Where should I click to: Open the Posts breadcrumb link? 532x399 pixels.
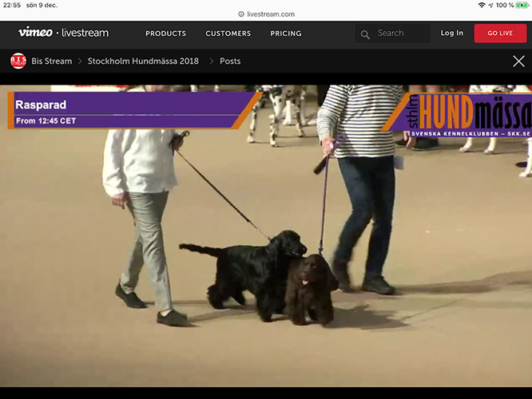pyautogui.click(x=230, y=61)
